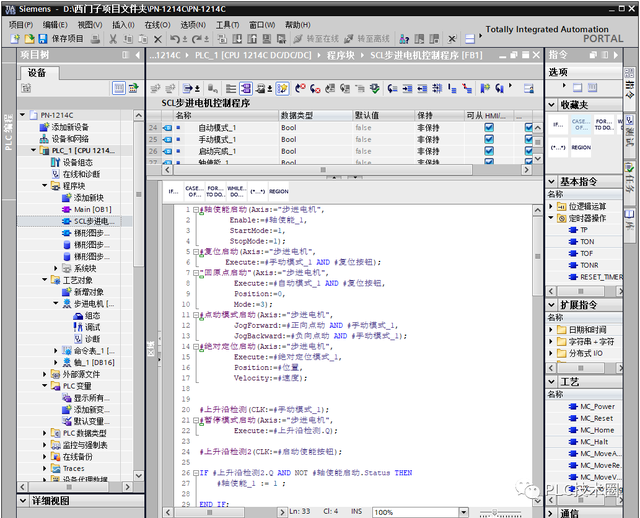Collapse the 收藏夹 section
Viewport: 640px width, 518px height.
coord(551,105)
